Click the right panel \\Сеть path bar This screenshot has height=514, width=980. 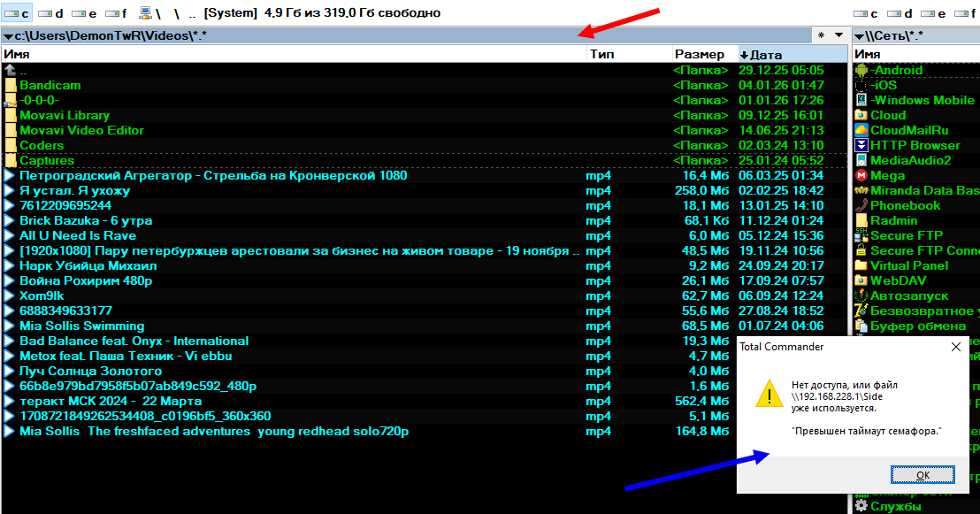tap(916, 35)
